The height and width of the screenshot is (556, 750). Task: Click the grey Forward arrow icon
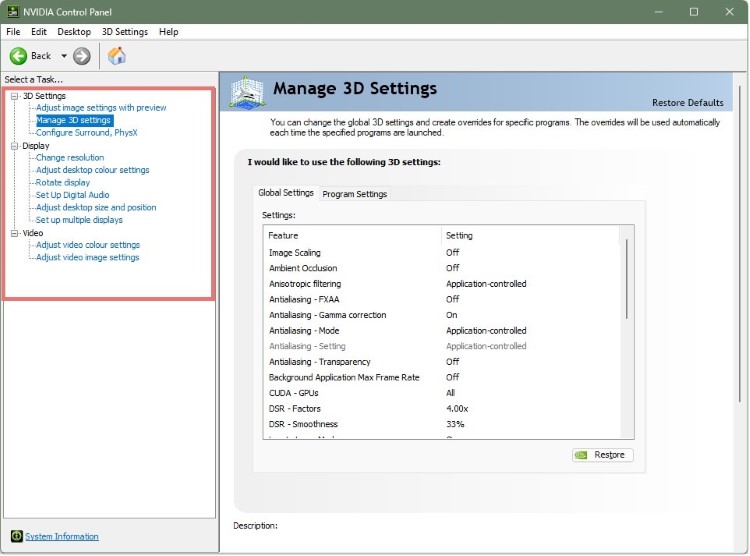82,56
